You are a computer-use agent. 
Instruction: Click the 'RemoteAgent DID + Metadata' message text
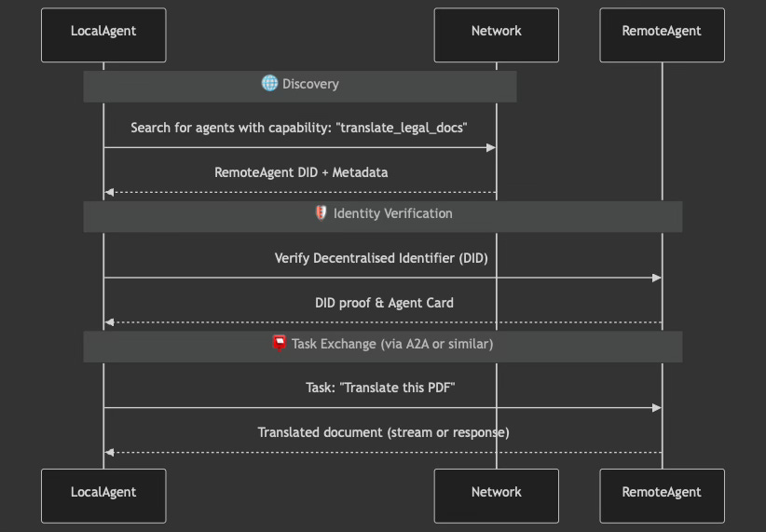pyautogui.click(x=301, y=172)
